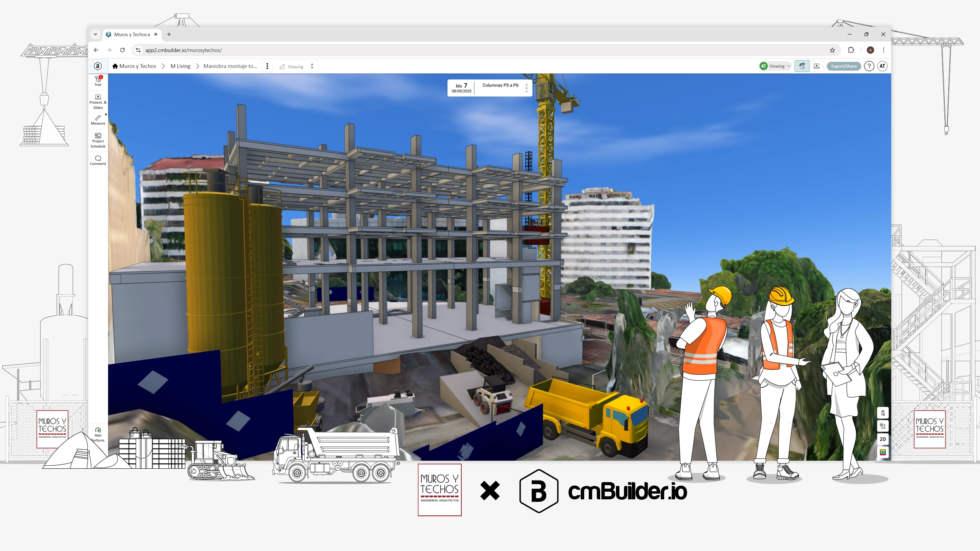The height and width of the screenshot is (551, 980).
Task: Open the browser three-dot menu
Action: (884, 50)
